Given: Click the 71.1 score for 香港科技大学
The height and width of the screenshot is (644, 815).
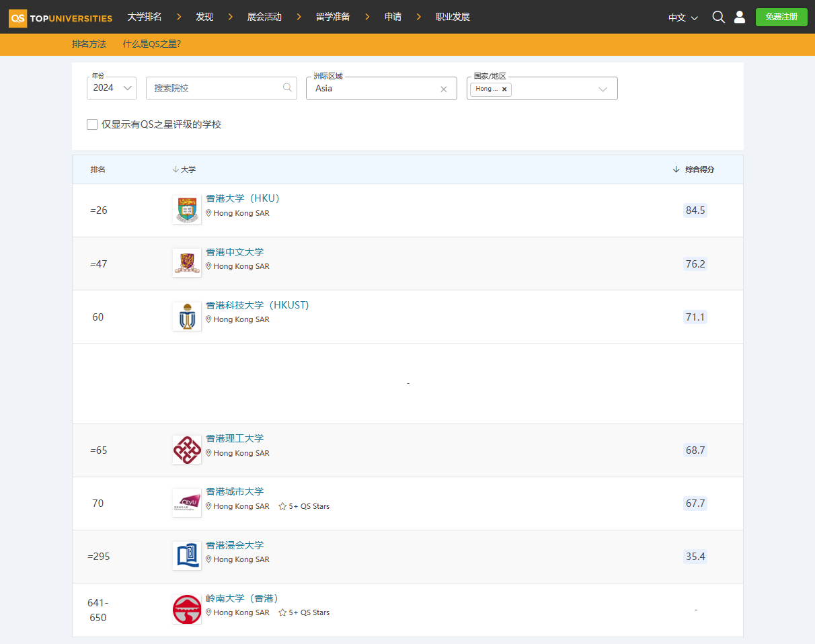Looking at the screenshot, I should 695,317.
